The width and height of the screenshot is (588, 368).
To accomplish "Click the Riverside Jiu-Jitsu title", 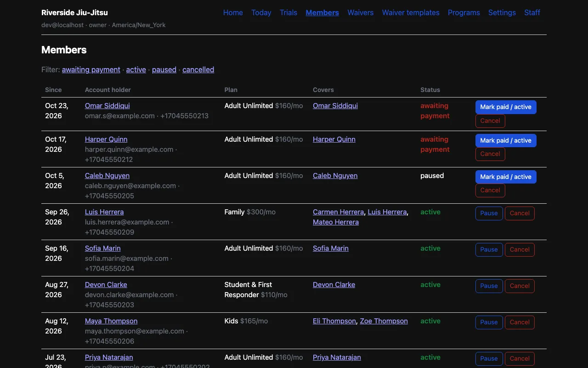I will click(74, 13).
